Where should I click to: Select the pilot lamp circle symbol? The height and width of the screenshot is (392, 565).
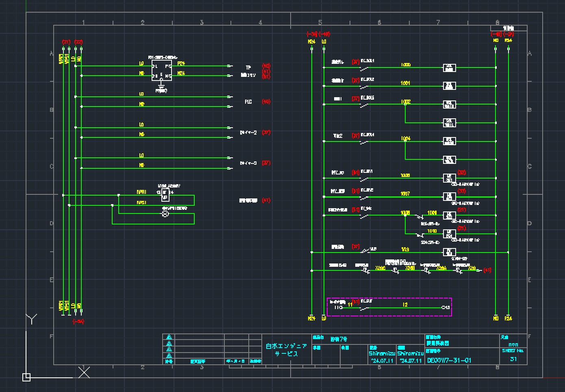tap(165, 214)
